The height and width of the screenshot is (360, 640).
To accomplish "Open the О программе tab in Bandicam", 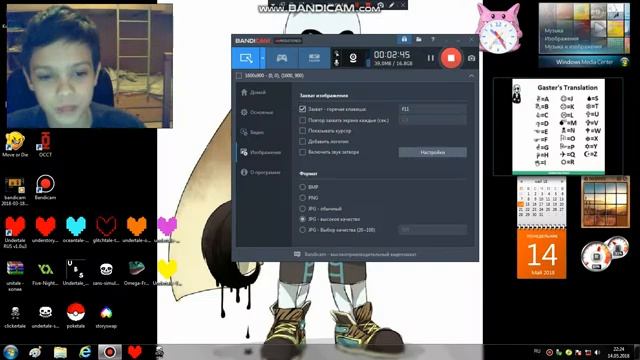I will [x=261, y=172].
